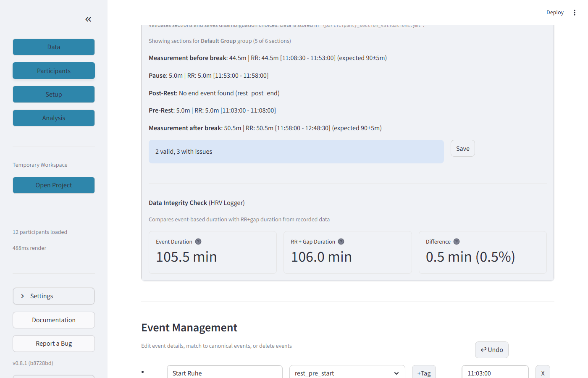Viewport: 588px width, 378px height.
Task: Select the '488ms render' status text
Action: [x=29, y=248]
